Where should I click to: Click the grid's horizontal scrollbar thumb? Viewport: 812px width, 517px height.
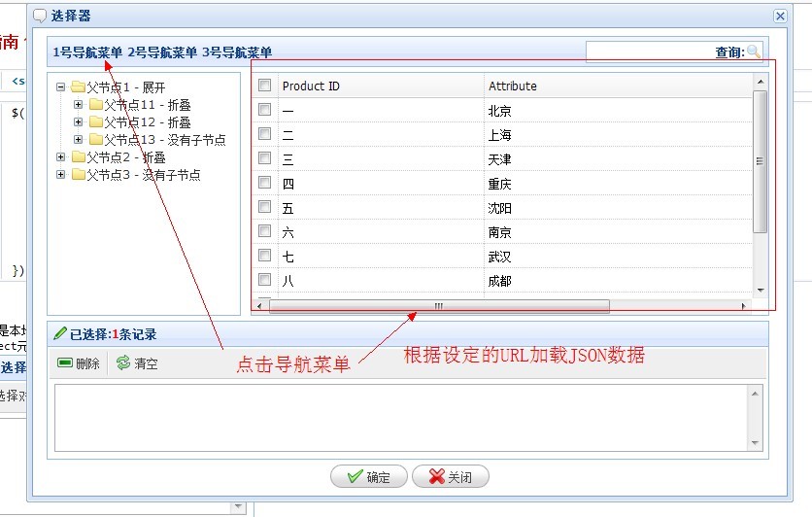pos(438,306)
